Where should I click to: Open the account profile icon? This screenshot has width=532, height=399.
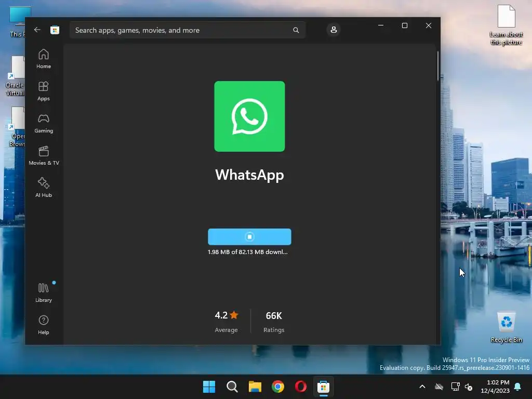[x=334, y=30]
